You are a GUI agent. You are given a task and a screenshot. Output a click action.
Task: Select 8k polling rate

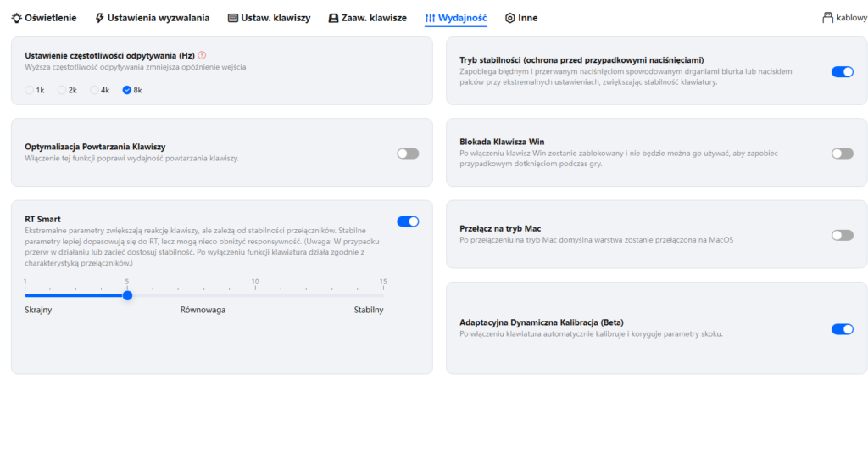[127, 90]
